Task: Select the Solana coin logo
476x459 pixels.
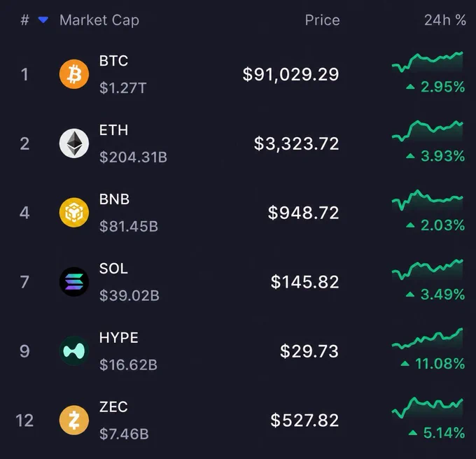Action: [x=74, y=281]
